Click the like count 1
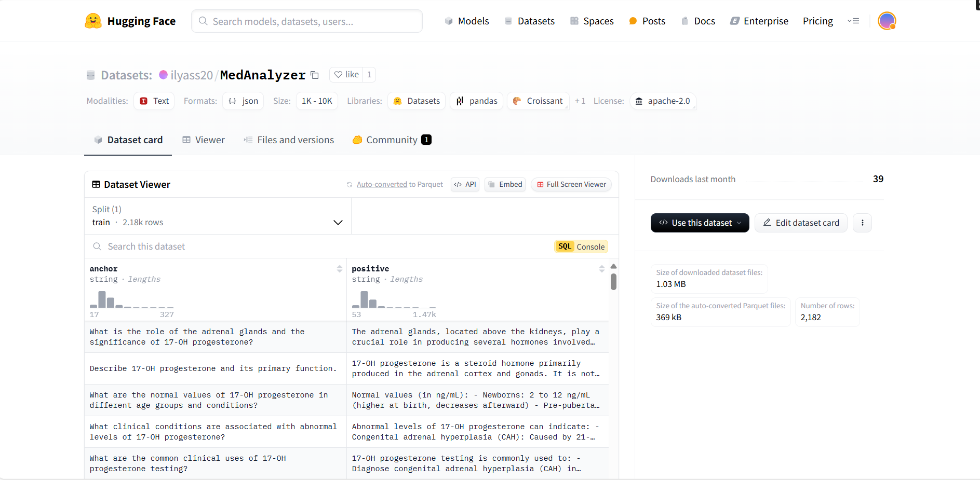This screenshot has width=980, height=480. (369, 75)
